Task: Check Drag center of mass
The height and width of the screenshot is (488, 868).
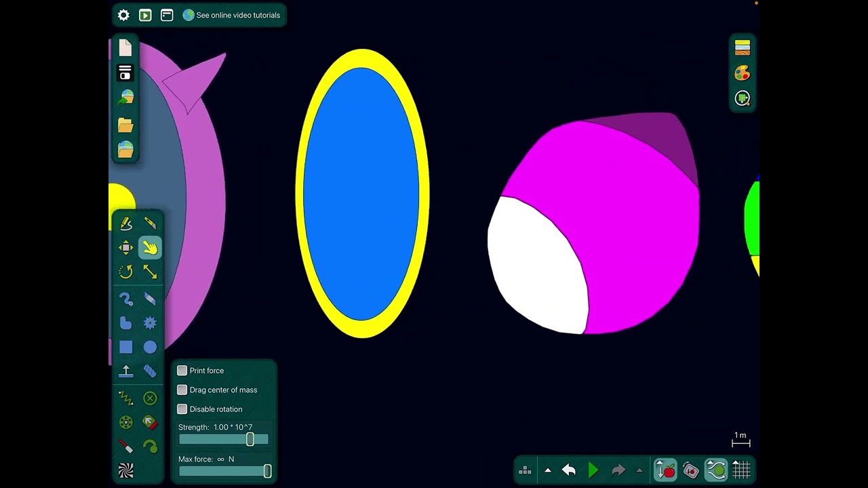Action: [x=182, y=390]
